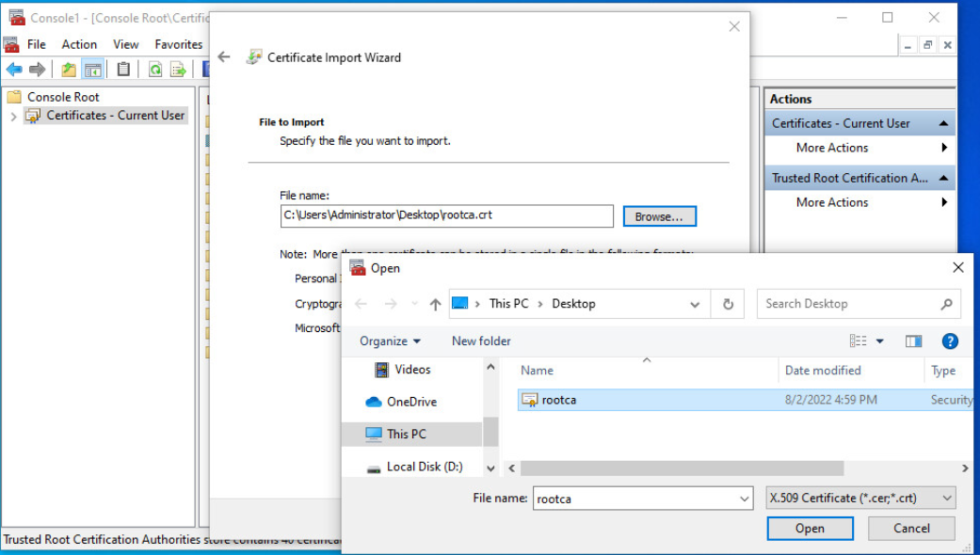
Task: Open the Organize dropdown menu
Action: [x=390, y=341]
